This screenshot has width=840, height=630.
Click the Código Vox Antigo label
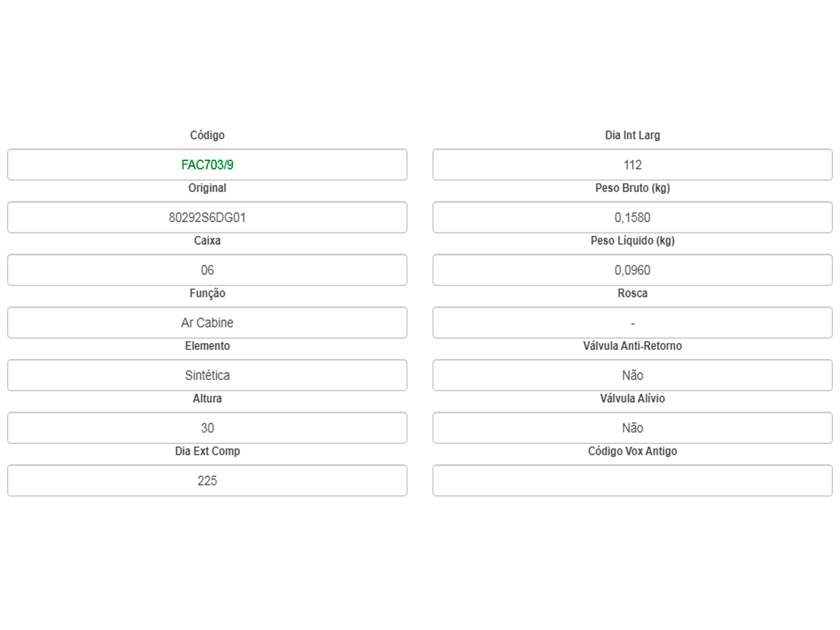(632, 451)
